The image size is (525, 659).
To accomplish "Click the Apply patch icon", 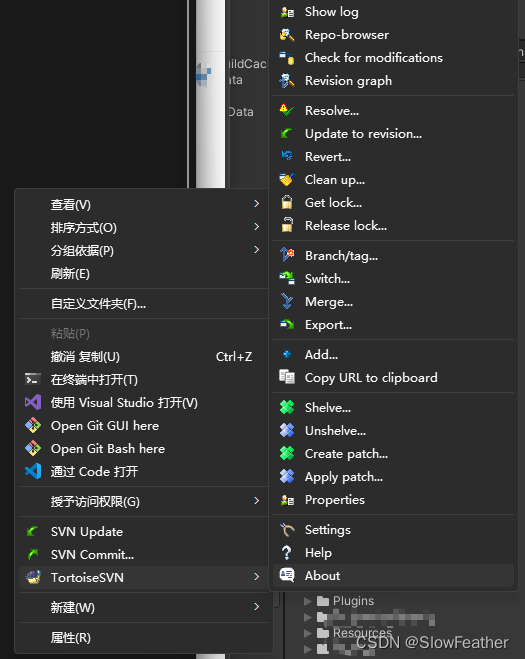I will pos(287,476).
